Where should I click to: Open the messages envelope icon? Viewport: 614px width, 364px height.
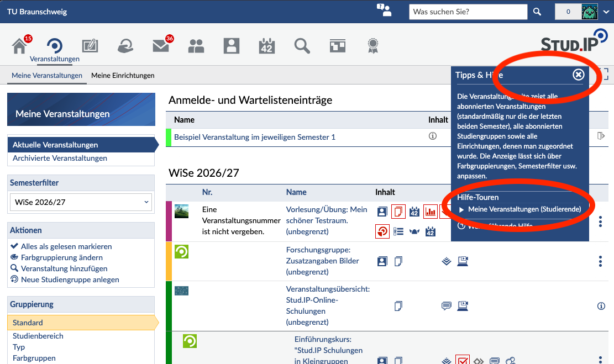(x=161, y=46)
